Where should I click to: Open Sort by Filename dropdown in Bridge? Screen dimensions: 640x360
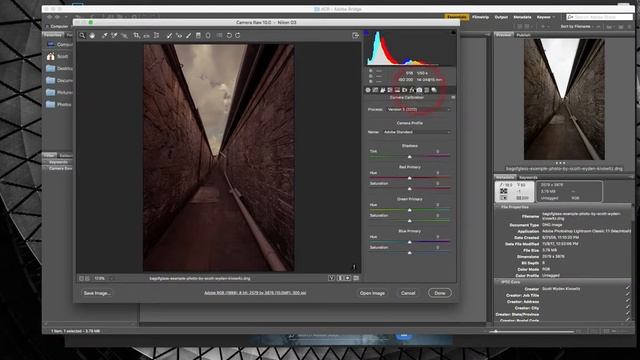[576, 27]
